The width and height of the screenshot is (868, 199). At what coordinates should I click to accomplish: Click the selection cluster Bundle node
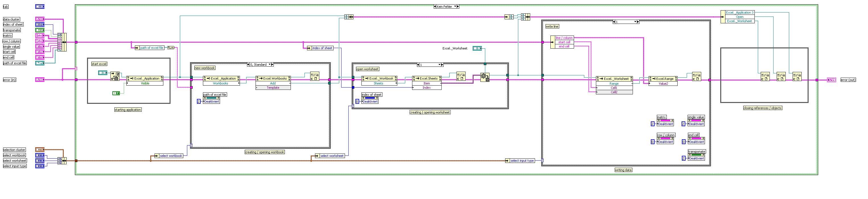pyautogui.click(x=62, y=161)
